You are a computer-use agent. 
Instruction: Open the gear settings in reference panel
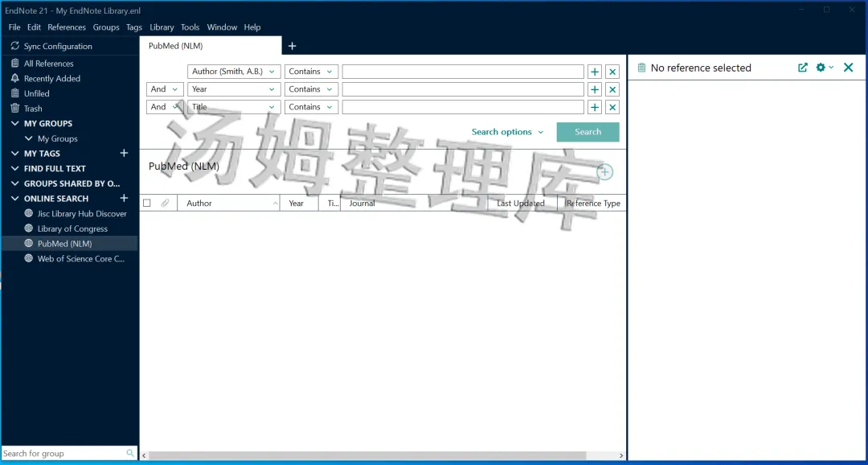pyautogui.click(x=825, y=68)
